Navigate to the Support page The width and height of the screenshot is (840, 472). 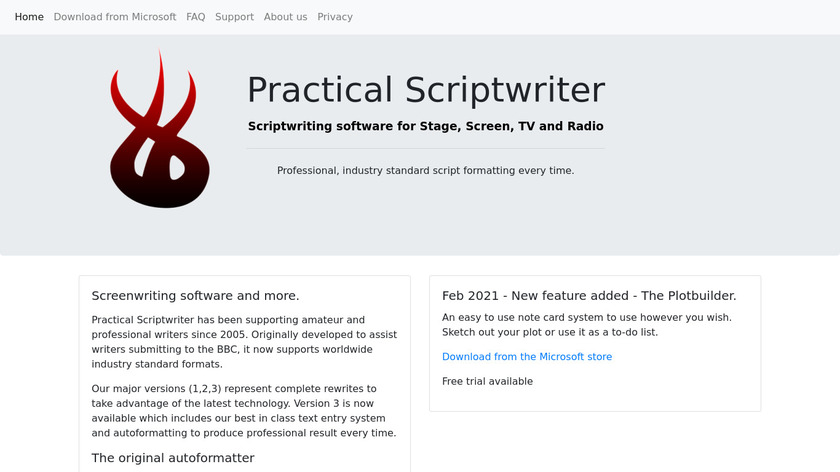point(234,17)
